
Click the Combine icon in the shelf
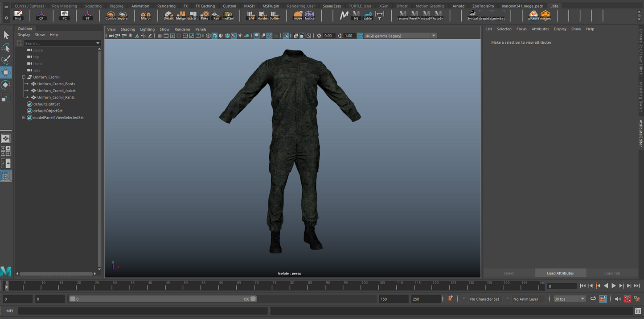pos(111,16)
